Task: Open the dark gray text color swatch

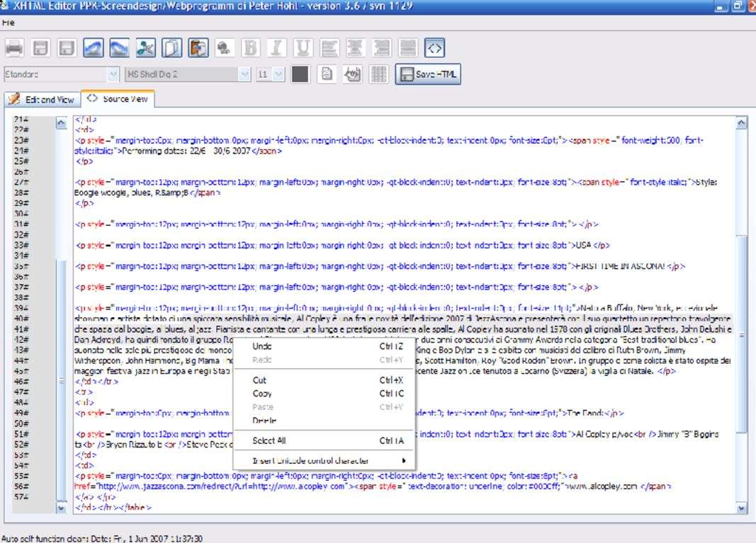Action: point(300,74)
